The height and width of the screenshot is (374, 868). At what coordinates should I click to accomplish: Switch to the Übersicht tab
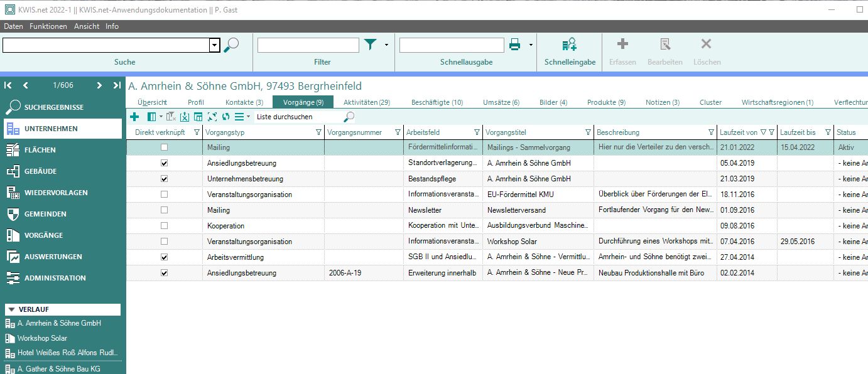click(152, 102)
